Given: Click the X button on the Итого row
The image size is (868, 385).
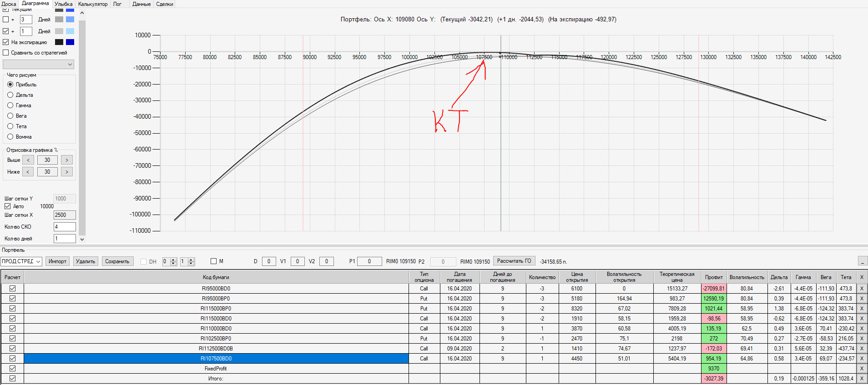Looking at the screenshot, I should [862, 379].
